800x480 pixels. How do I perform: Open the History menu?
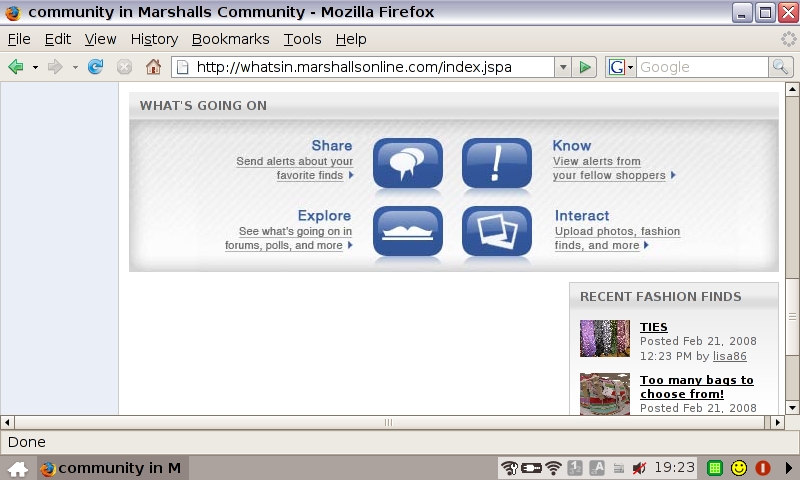coord(154,39)
